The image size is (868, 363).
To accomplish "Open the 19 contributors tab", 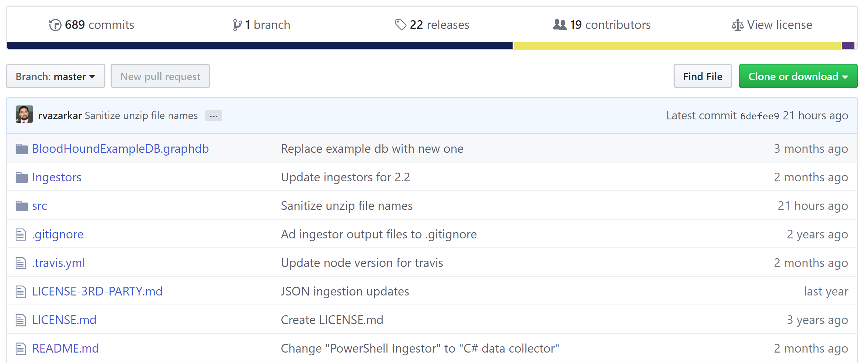I will [x=602, y=25].
